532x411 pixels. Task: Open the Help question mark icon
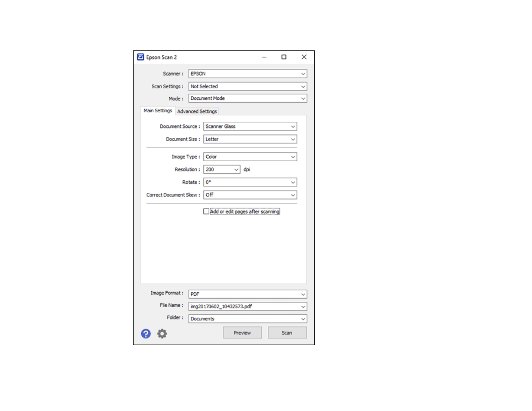point(146,334)
